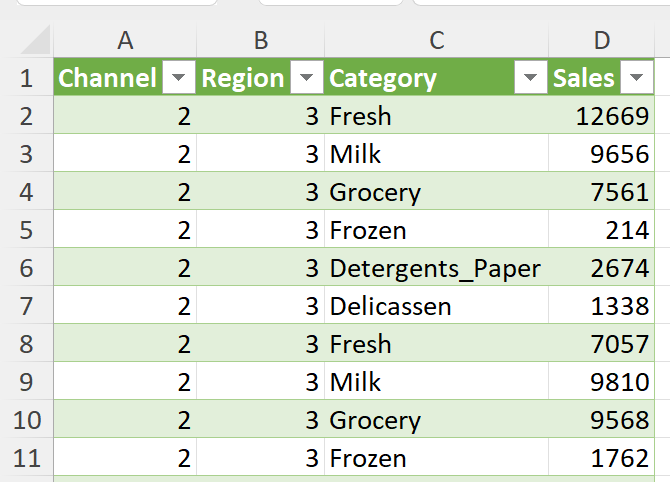Click the Category header cell

coord(420,79)
